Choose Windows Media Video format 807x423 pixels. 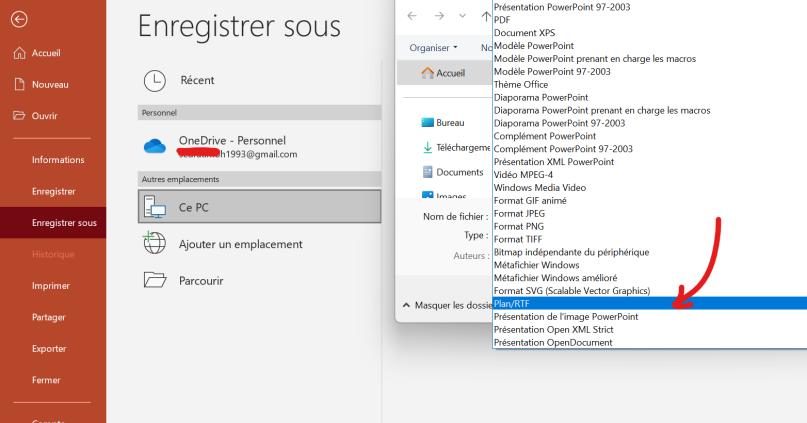(x=540, y=187)
